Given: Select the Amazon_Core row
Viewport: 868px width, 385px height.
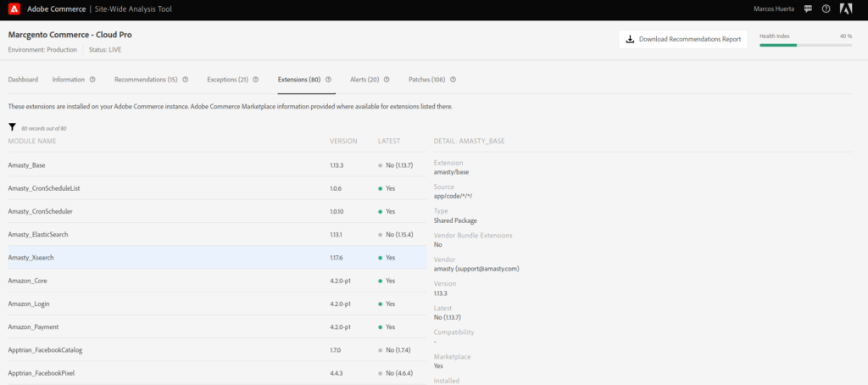Looking at the screenshot, I should pyautogui.click(x=217, y=281).
